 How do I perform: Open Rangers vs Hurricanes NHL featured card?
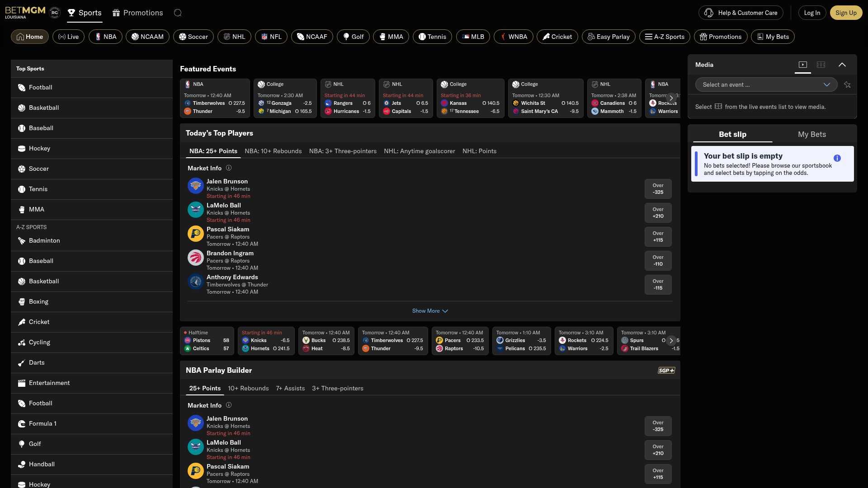[348, 98]
